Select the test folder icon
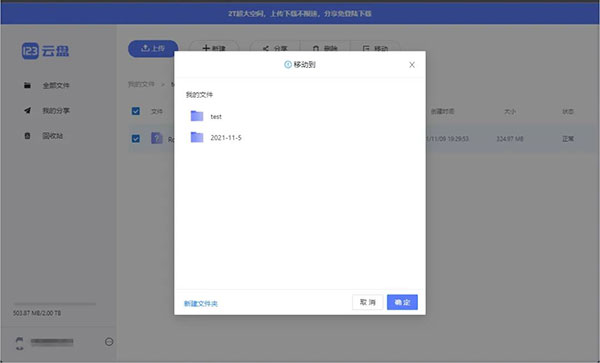Viewport: 600px width, 363px height. tap(197, 116)
